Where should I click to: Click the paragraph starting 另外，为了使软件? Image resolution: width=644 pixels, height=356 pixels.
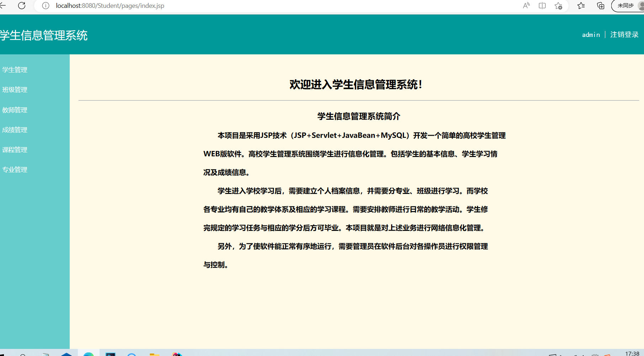point(346,255)
